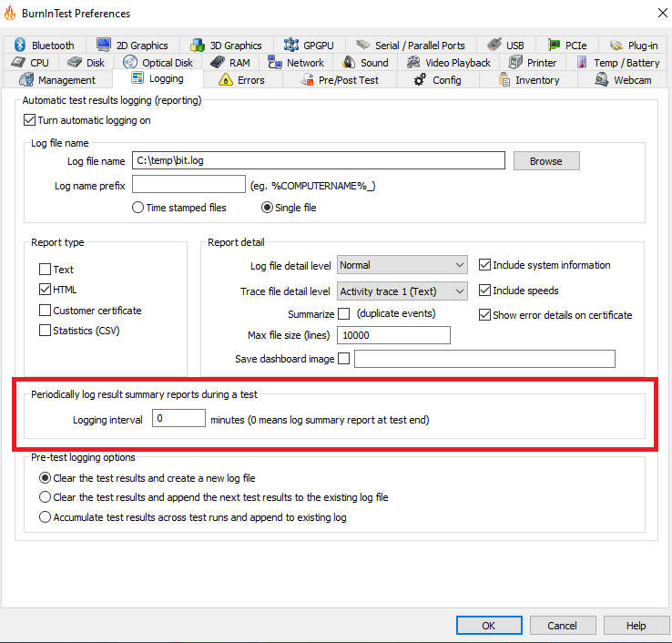The width and height of the screenshot is (672, 643).
Task: Open the Video Playback tab
Action: point(449,63)
